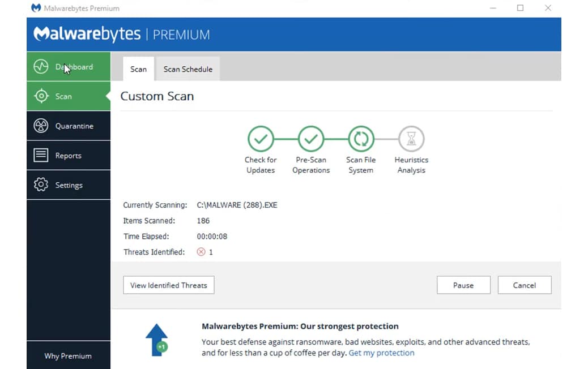Click the Heuristics Analysis step label
The height and width of the screenshot is (369, 588).
(411, 165)
